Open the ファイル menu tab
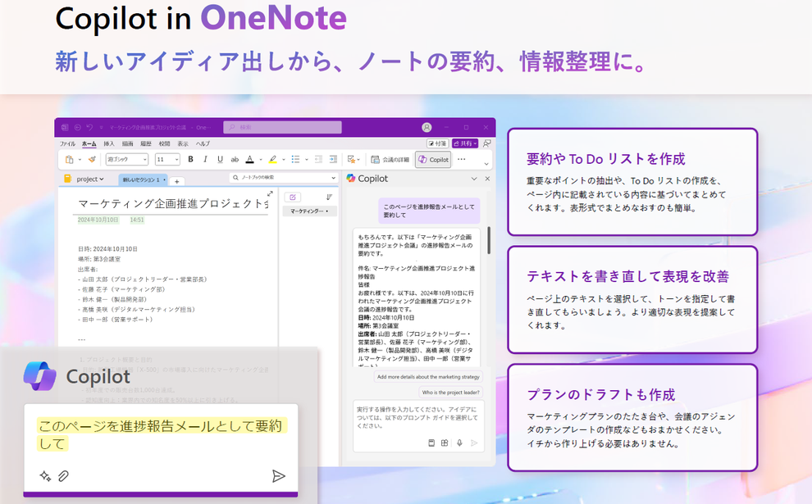The height and width of the screenshot is (504, 812). click(x=67, y=144)
